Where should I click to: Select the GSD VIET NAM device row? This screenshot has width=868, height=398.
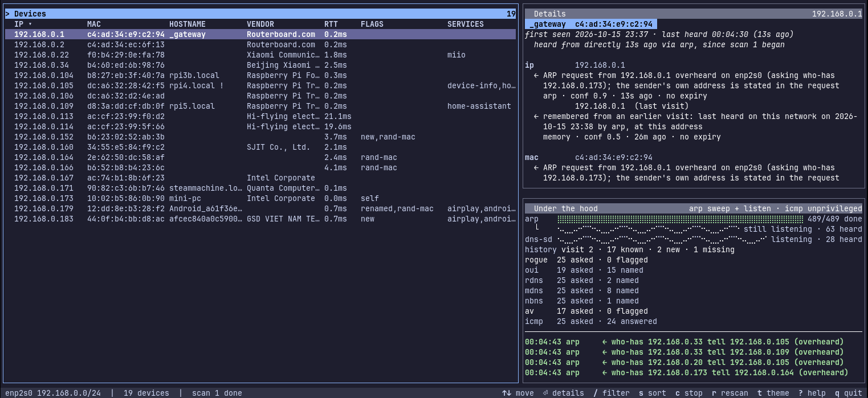[260, 219]
